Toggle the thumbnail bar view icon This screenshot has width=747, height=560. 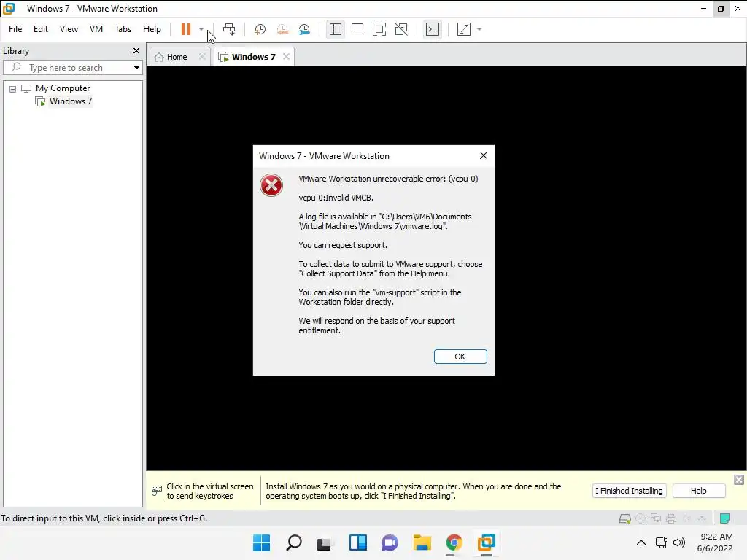coord(357,29)
